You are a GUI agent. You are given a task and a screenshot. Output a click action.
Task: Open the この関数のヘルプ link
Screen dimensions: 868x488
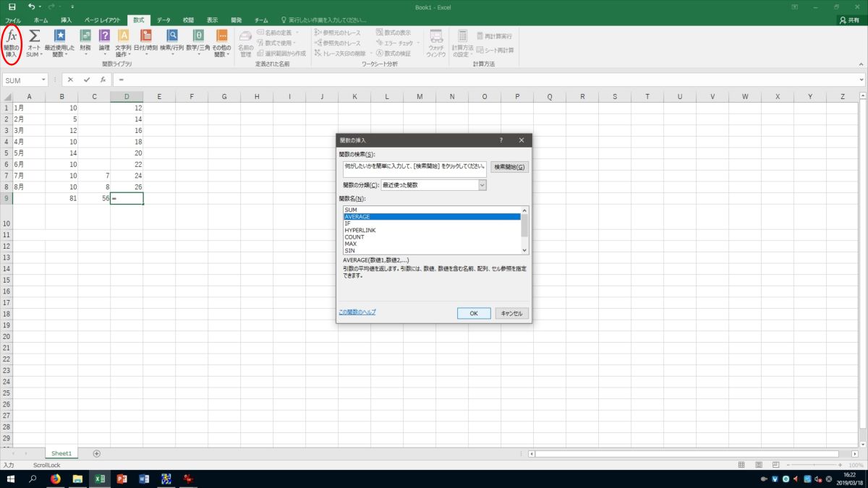coord(357,312)
